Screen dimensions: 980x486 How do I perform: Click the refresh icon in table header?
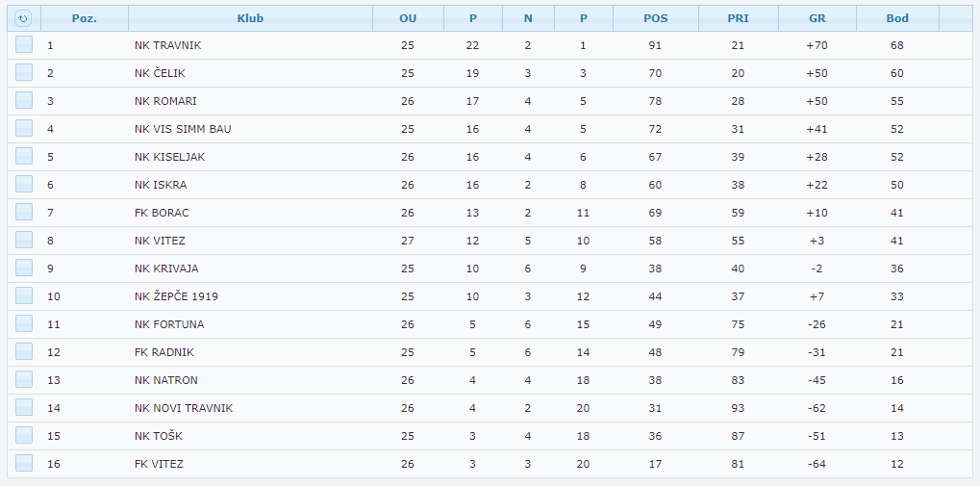pos(24,18)
